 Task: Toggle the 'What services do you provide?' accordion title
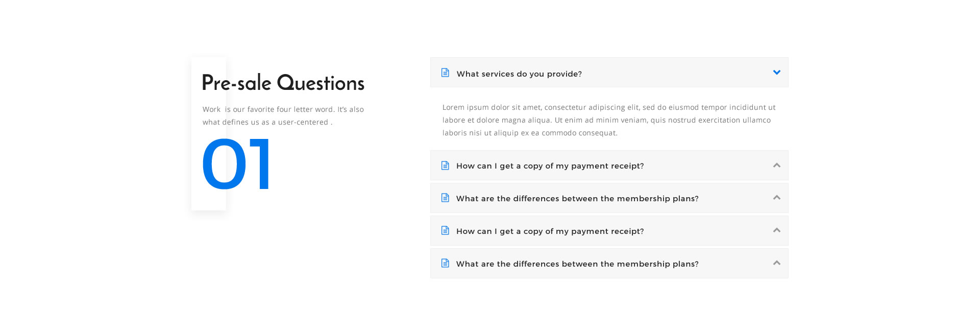(x=519, y=74)
